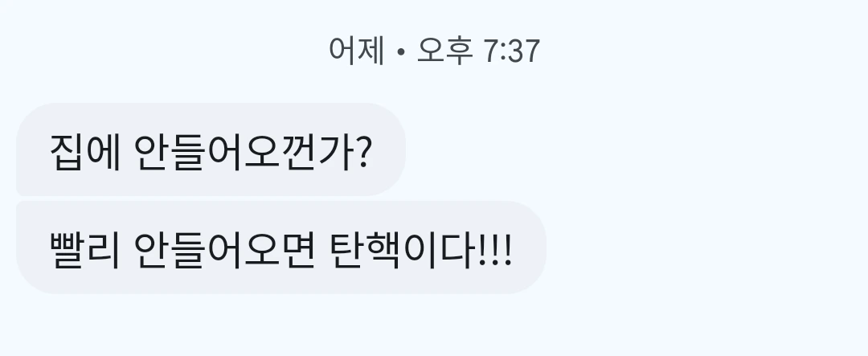Click the word '빨리' in second message

pyautogui.click(x=85, y=250)
